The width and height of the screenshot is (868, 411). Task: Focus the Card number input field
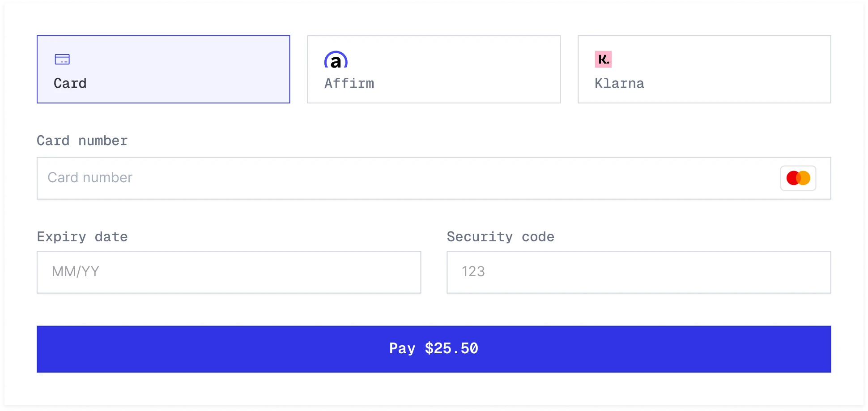403,178
